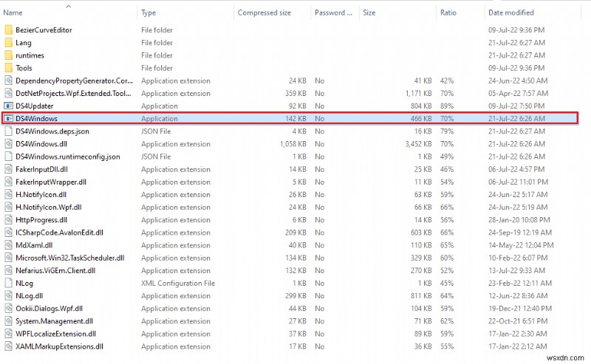Select the ICSharpCode.AvalonEdit.dll file name
The height and width of the screenshot is (364, 591).
pos(60,233)
